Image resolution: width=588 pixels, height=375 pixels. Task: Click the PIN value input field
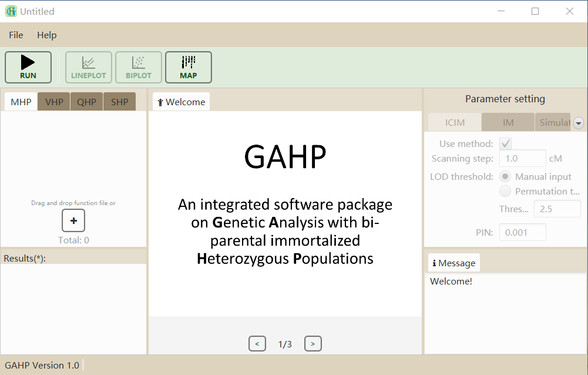(522, 232)
